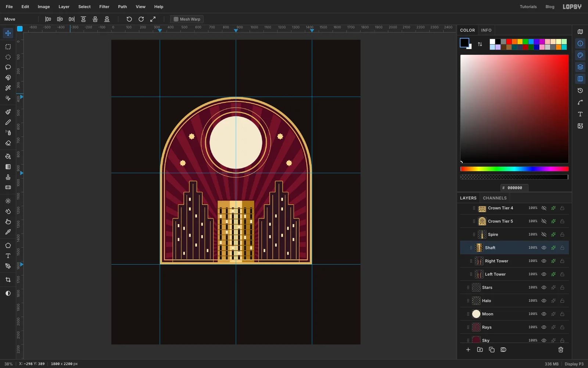The width and height of the screenshot is (588, 368).
Task: Select the Paint Bucket tool
Action: coord(8,156)
